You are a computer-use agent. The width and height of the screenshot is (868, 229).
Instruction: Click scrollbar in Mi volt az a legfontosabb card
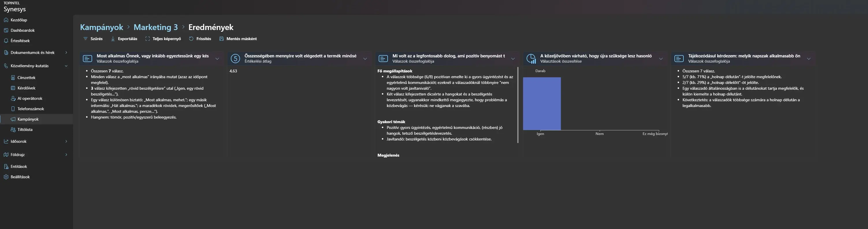[x=518, y=105]
